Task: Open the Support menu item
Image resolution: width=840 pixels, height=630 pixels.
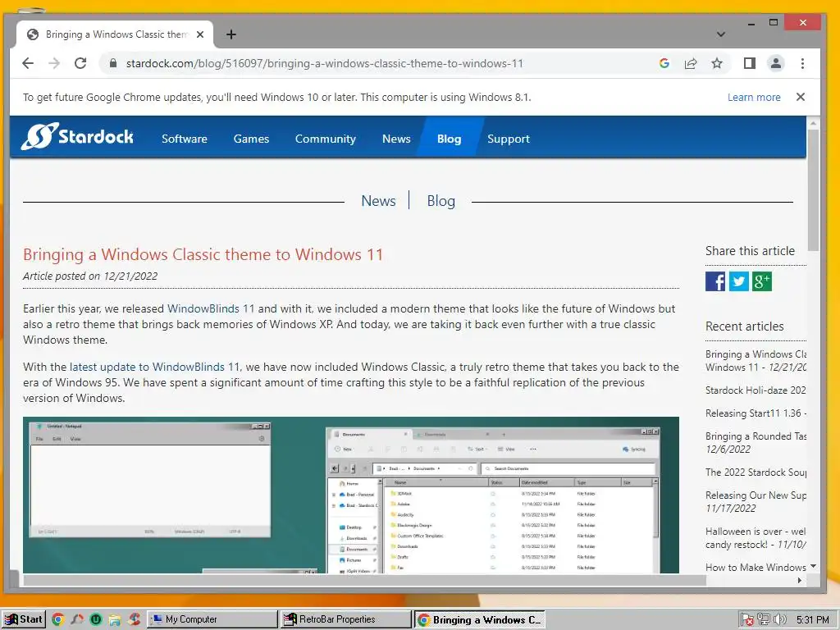Action: tap(509, 139)
